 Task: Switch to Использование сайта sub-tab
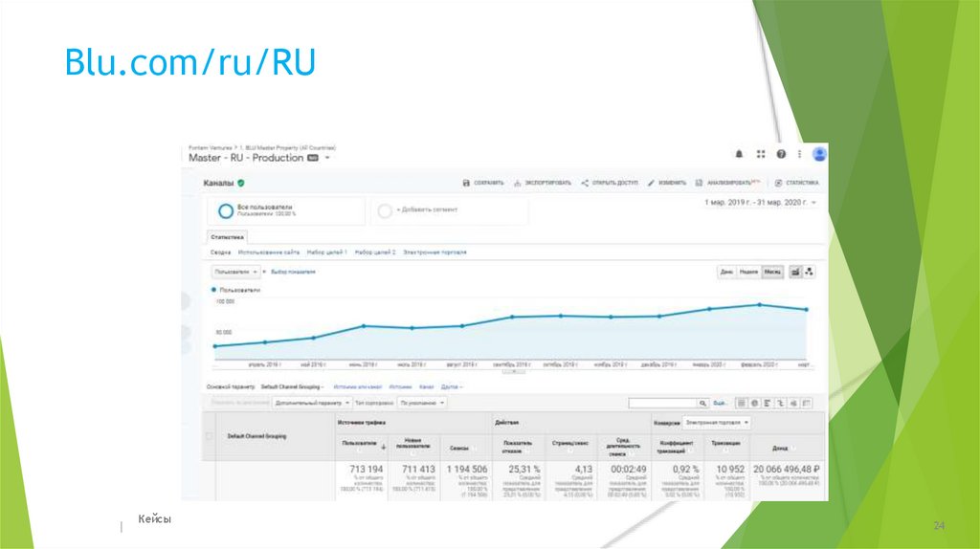click(269, 253)
